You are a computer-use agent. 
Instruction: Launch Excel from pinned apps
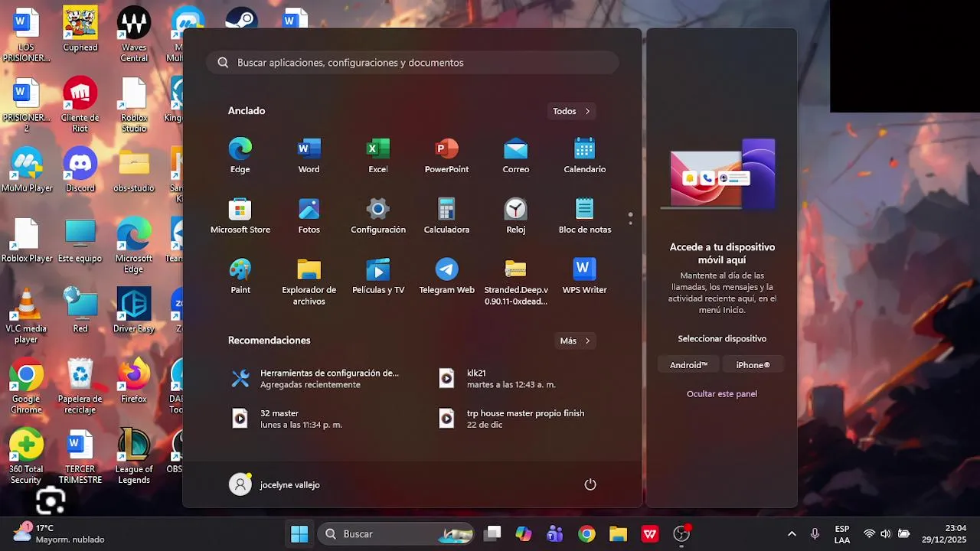pos(378,155)
